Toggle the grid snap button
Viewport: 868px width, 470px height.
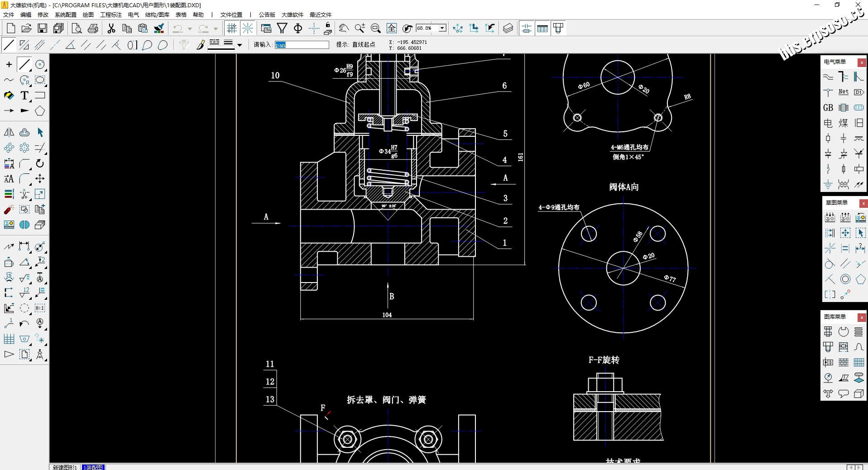click(x=232, y=29)
